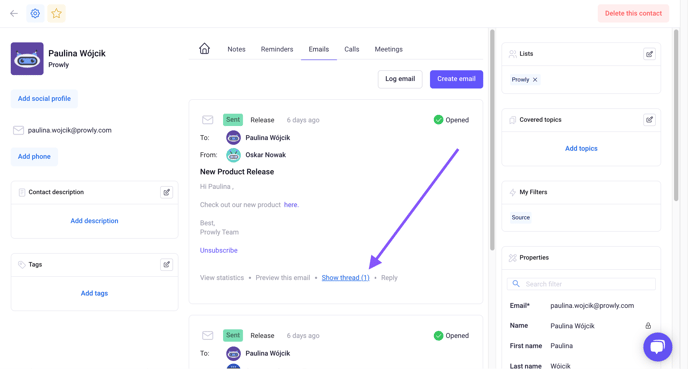Click Add social profile

tap(44, 99)
